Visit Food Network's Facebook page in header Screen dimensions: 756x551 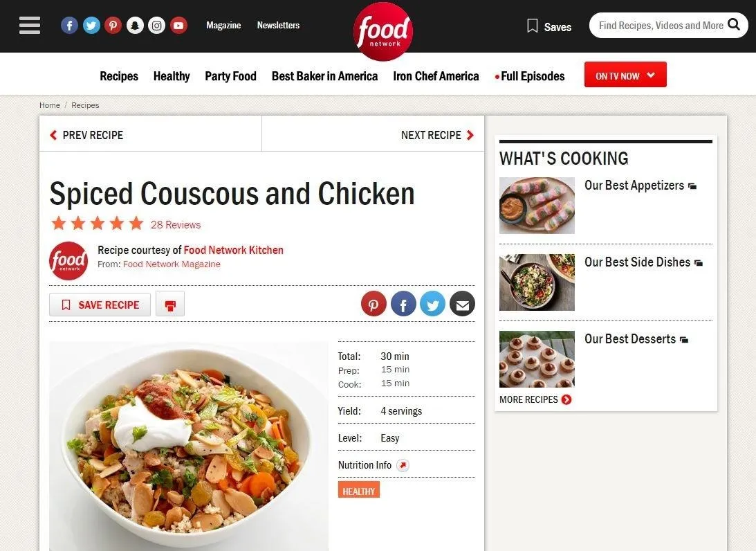tap(69, 25)
